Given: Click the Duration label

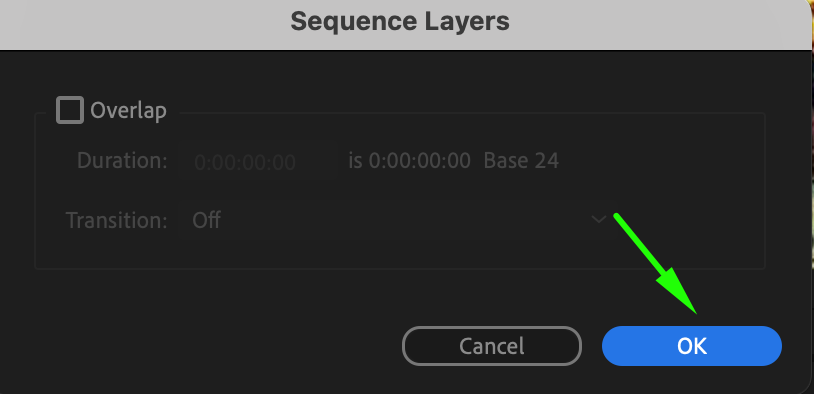Looking at the screenshot, I should 122,160.
